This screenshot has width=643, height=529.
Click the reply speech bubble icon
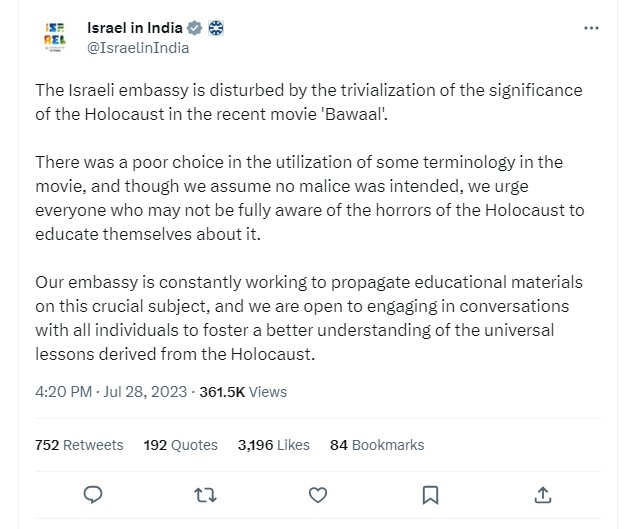tap(93, 494)
